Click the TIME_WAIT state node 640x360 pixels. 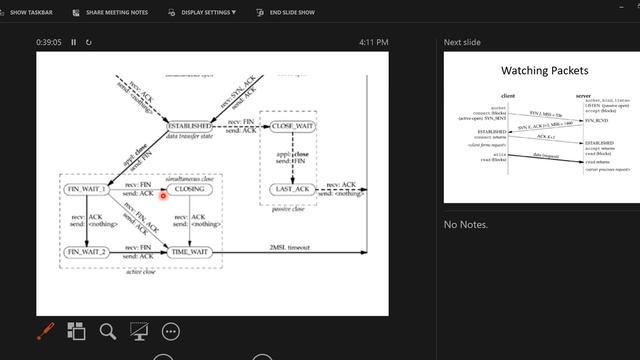click(190, 252)
